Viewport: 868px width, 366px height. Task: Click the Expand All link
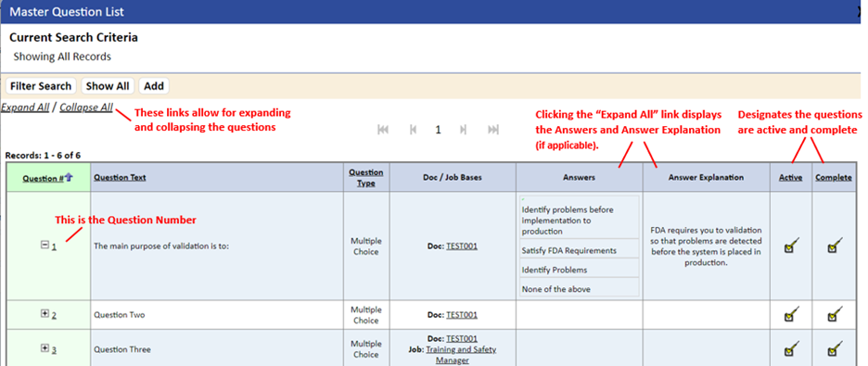(25, 107)
